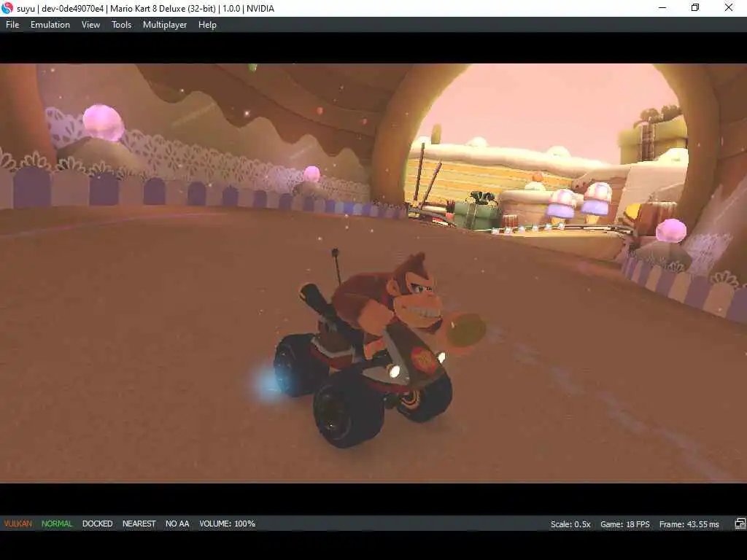
Task: Change the NEAREST scaling filter
Action: pos(139,524)
